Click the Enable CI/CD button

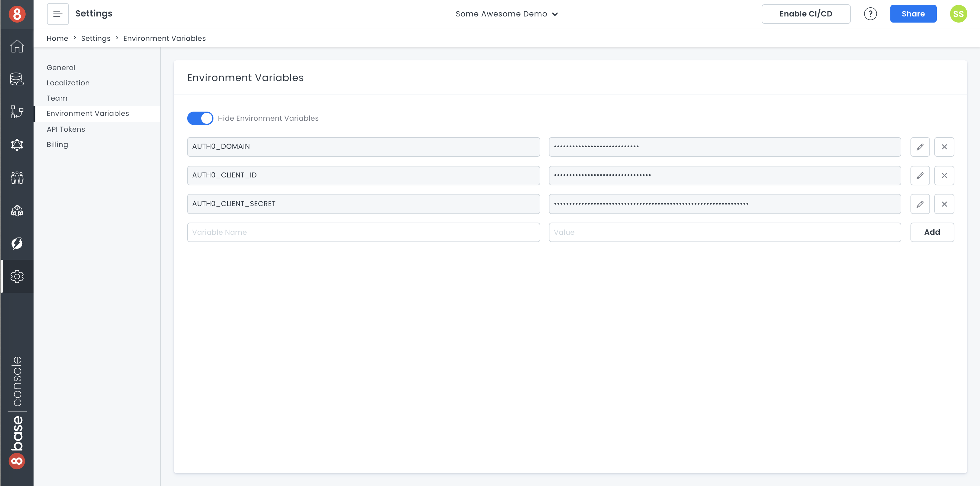click(806, 14)
